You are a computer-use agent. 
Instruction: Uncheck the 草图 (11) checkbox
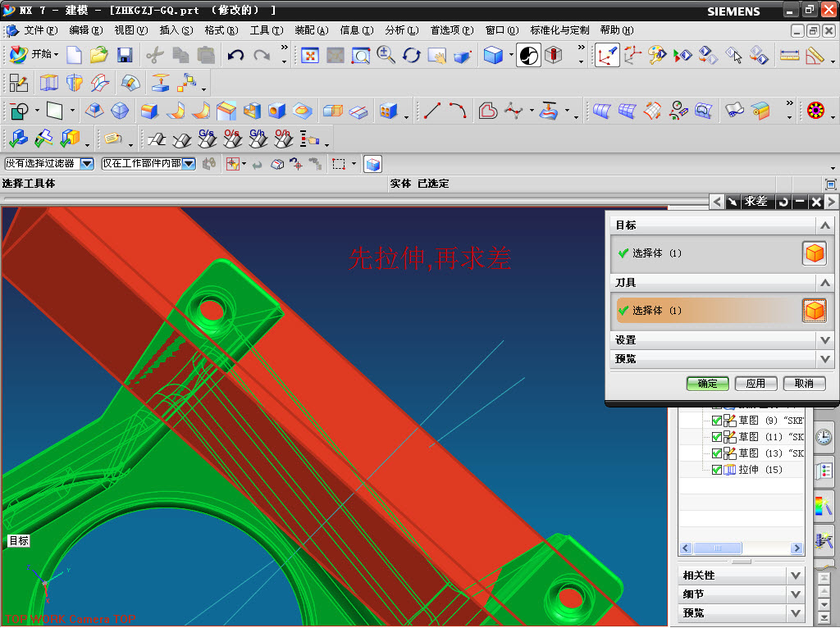pos(716,437)
